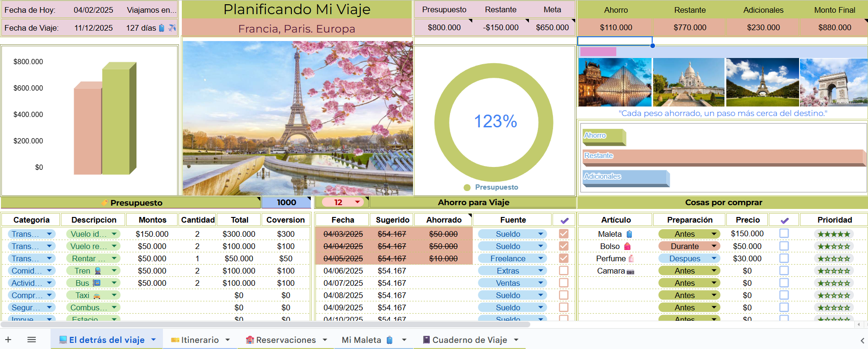Add a new sheet with plus icon

(8, 340)
